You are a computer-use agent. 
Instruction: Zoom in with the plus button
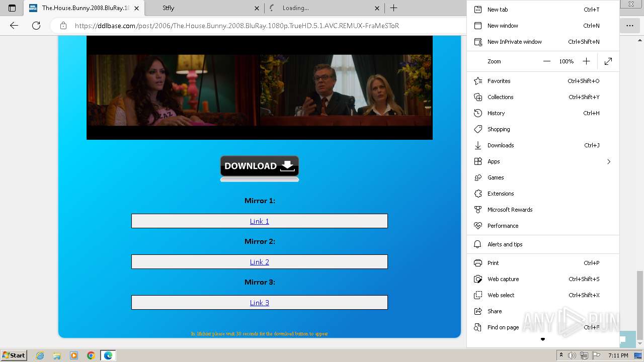pyautogui.click(x=586, y=61)
